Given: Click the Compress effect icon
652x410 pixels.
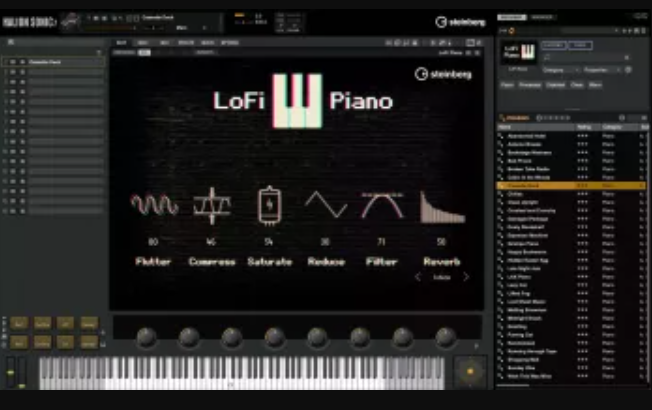Looking at the screenshot, I should [212, 205].
